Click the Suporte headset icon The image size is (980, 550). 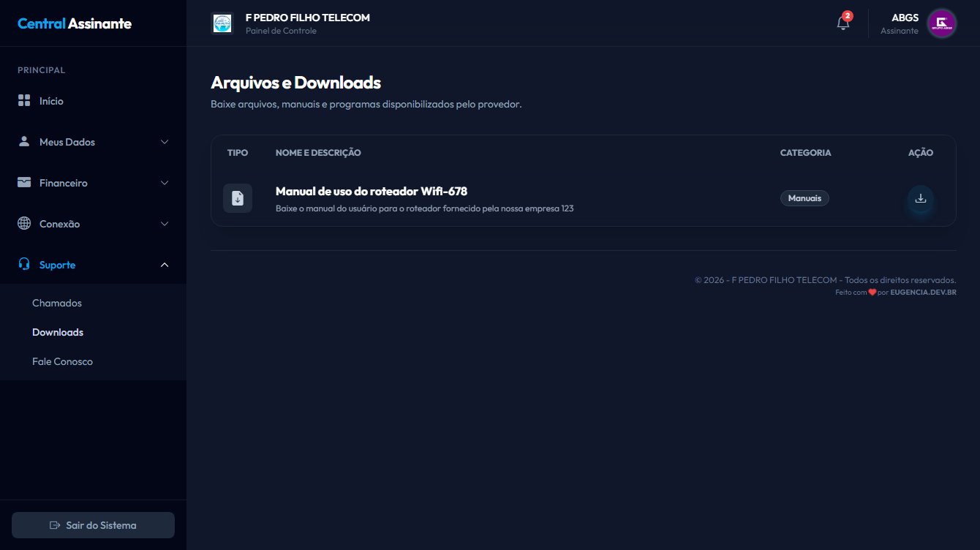tap(23, 264)
